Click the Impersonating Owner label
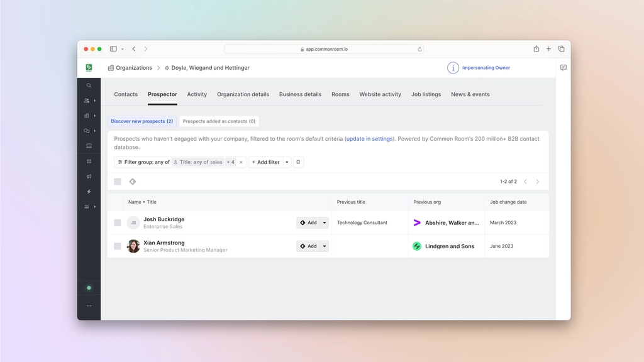 point(486,68)
